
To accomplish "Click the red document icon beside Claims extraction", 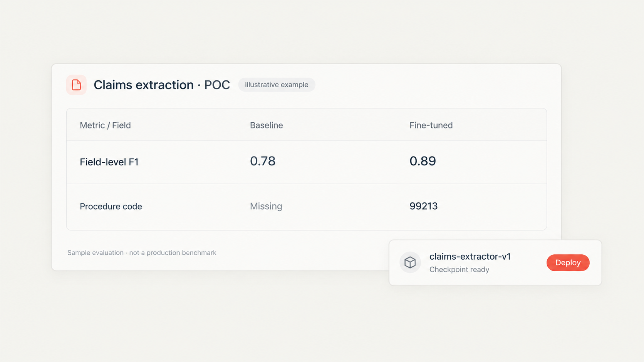I will pyautogui.click(x=76, y=85).
